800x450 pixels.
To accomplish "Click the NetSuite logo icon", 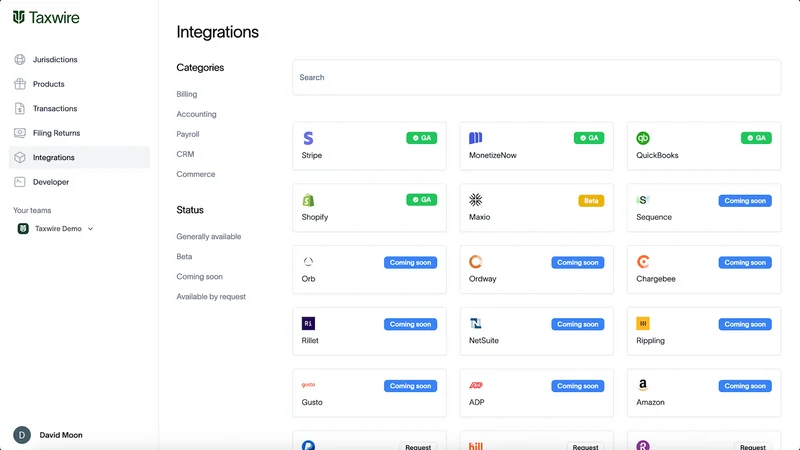I will [476, 323].
